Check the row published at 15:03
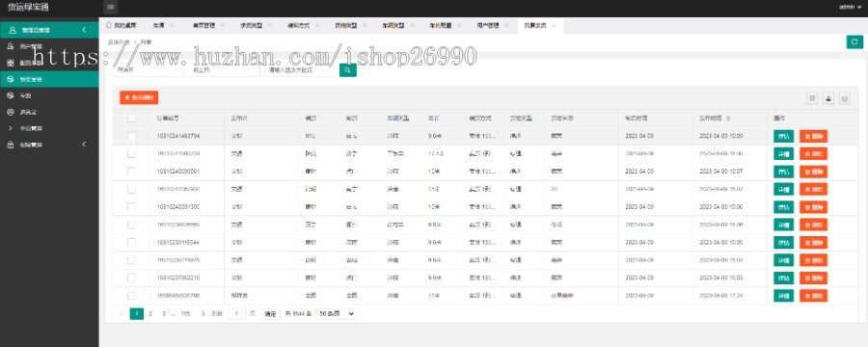 131,278
